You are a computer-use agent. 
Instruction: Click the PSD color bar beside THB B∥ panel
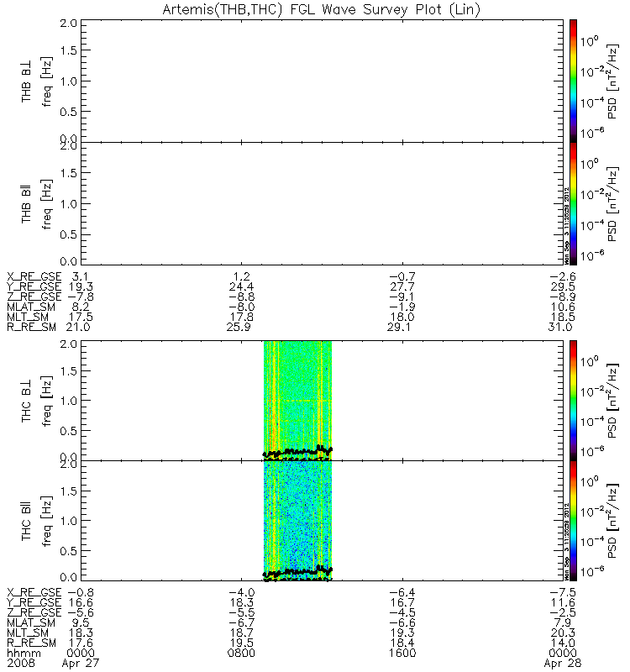click(x=573, y=203)
